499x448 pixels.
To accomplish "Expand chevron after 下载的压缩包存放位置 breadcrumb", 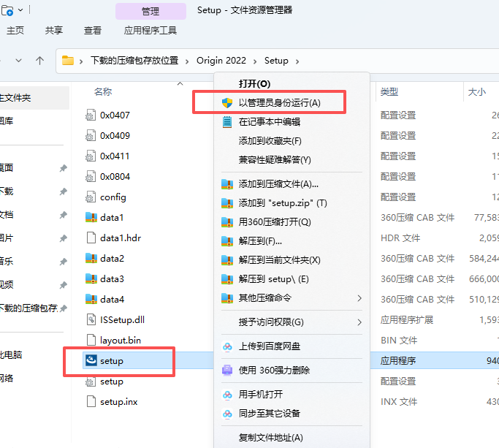I will pyautogui.click(x=187, y=61).
